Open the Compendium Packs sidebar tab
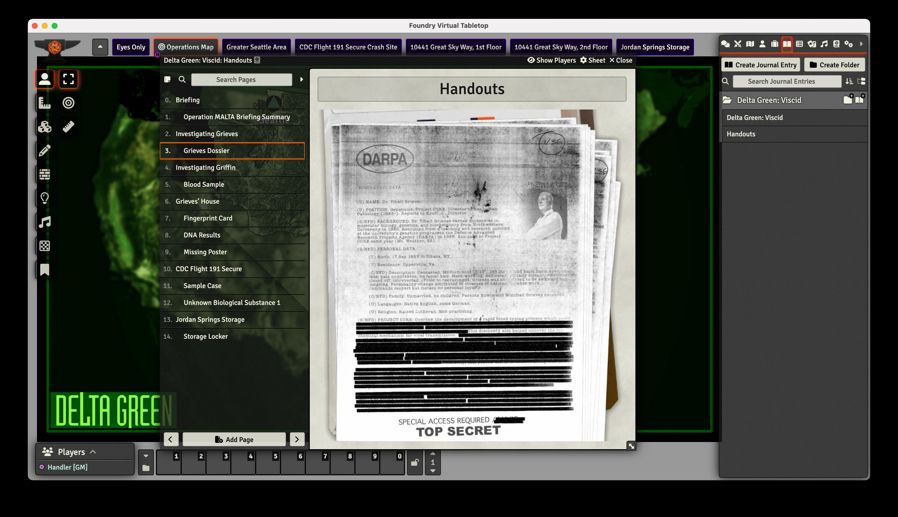Viewport: 898px width, 517px height. pos(836,44)
